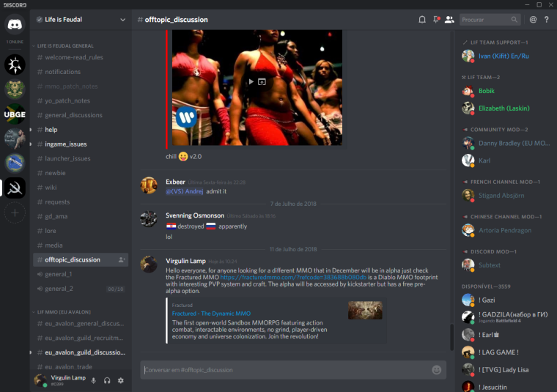
Task: Join the general_1 voice channel
Action: click(81, 274)
